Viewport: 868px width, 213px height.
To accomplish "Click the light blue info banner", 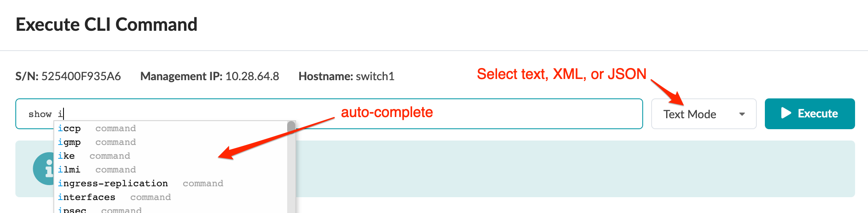I will click(566, 169).
